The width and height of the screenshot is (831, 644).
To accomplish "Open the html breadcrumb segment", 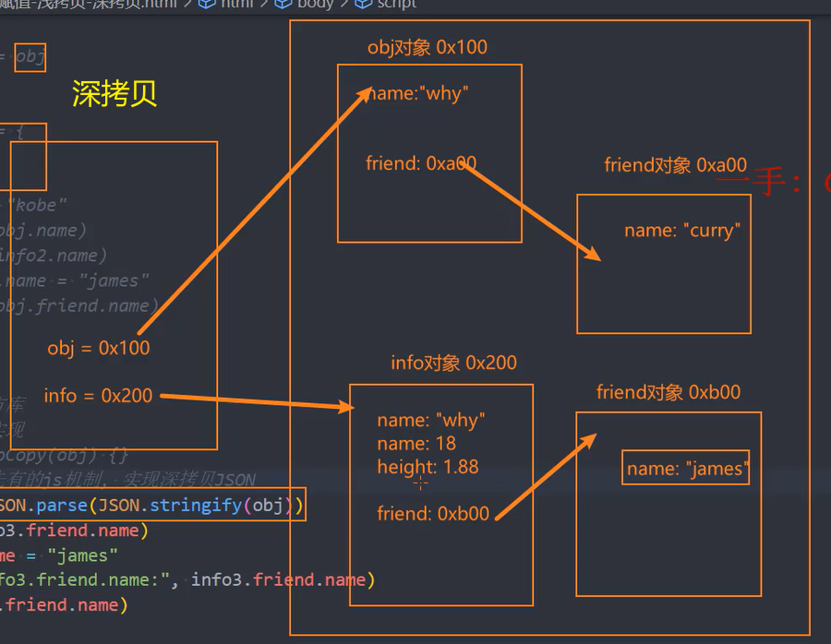I will click(235, 4).
